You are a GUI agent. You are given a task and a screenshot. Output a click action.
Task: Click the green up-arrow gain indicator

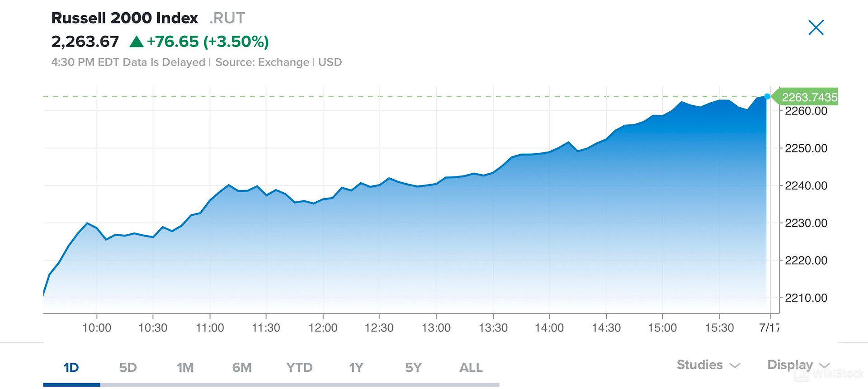pyautogui.click(x=136, y=41)
